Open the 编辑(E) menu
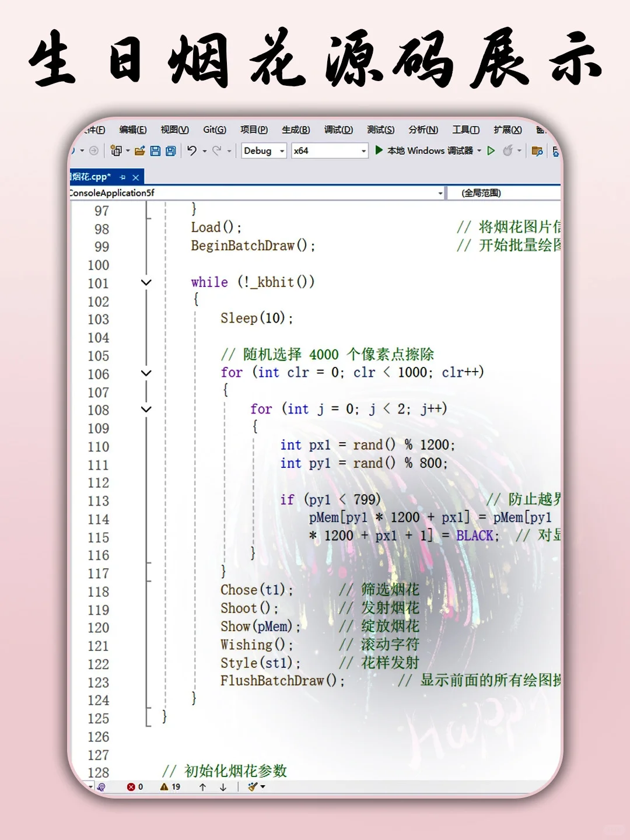 132,129
